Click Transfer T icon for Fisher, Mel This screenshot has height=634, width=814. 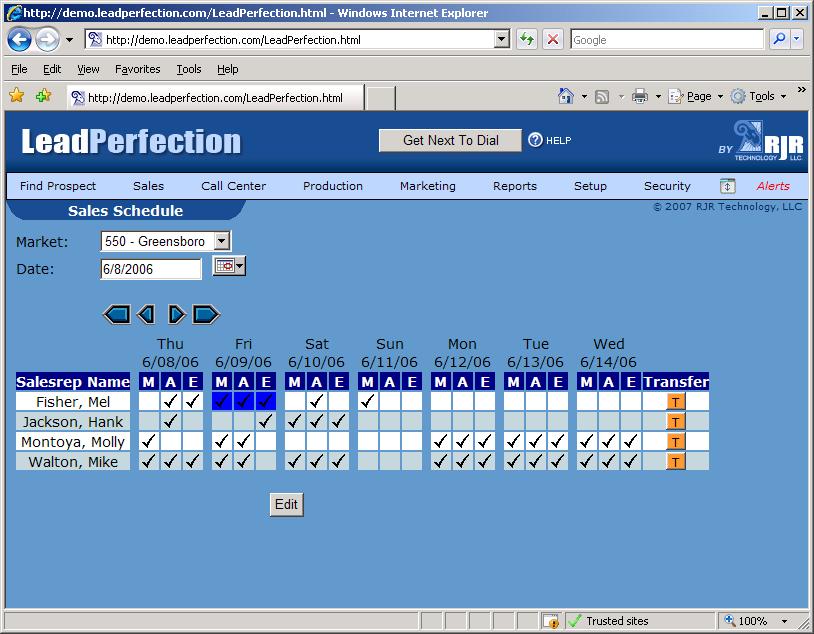pyautogui.click(x=675, y=401)
